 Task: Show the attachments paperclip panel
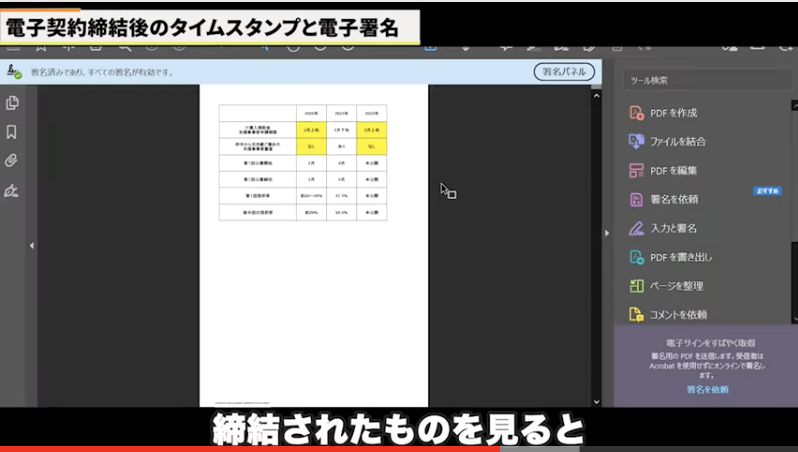pyautogui.click(x=12, y=161)
